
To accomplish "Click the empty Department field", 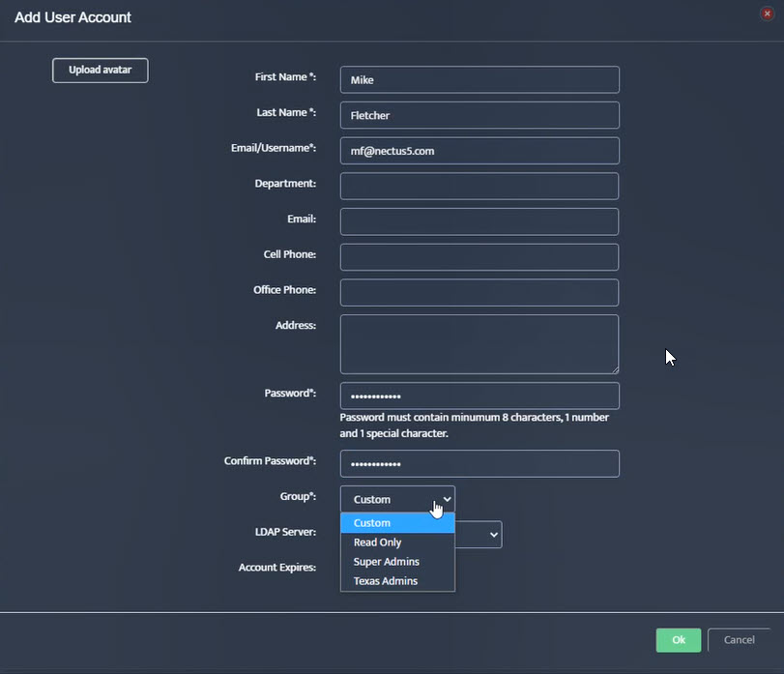I will (x=479, y=186).
